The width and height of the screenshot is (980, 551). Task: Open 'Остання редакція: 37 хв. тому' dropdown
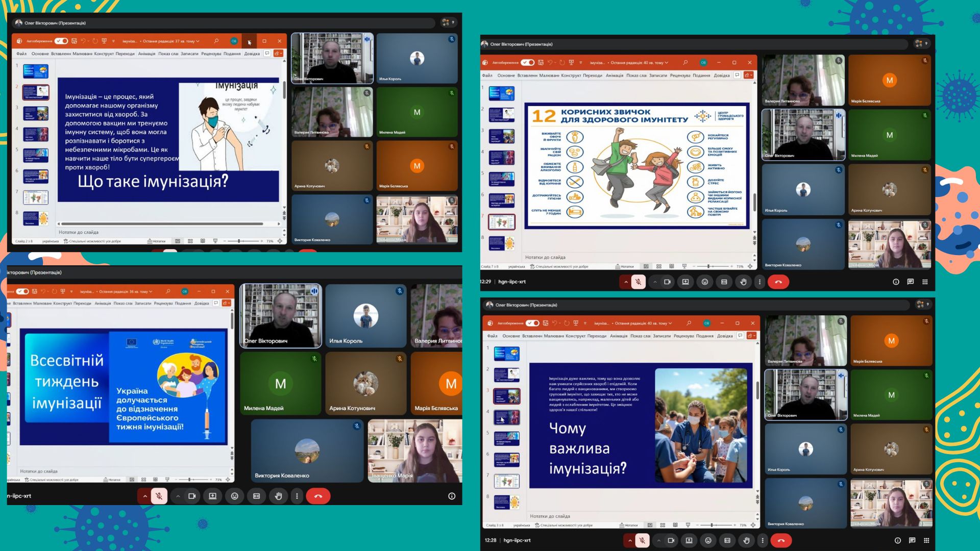point(171,41)
